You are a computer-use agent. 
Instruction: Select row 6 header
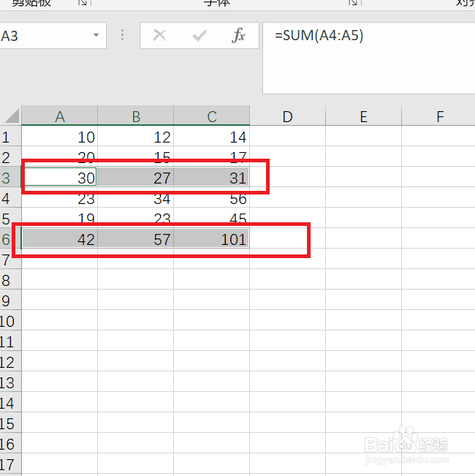point(10,238)
